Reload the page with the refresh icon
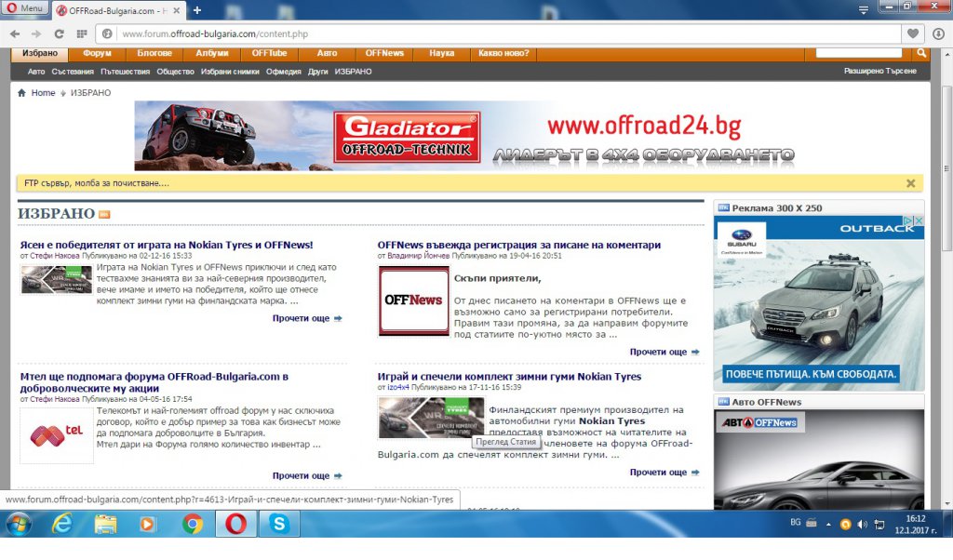Image resolution: width=953 pixels, height=560 pixels. coord(59,34)
